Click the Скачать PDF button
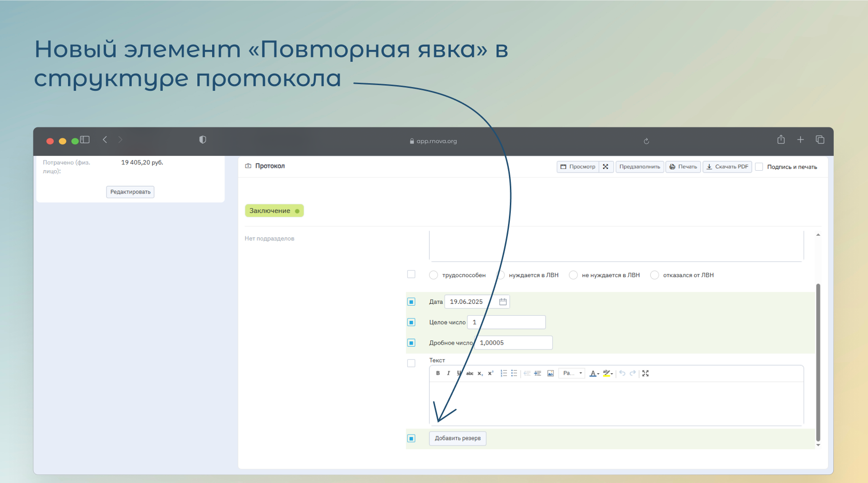 727,167
